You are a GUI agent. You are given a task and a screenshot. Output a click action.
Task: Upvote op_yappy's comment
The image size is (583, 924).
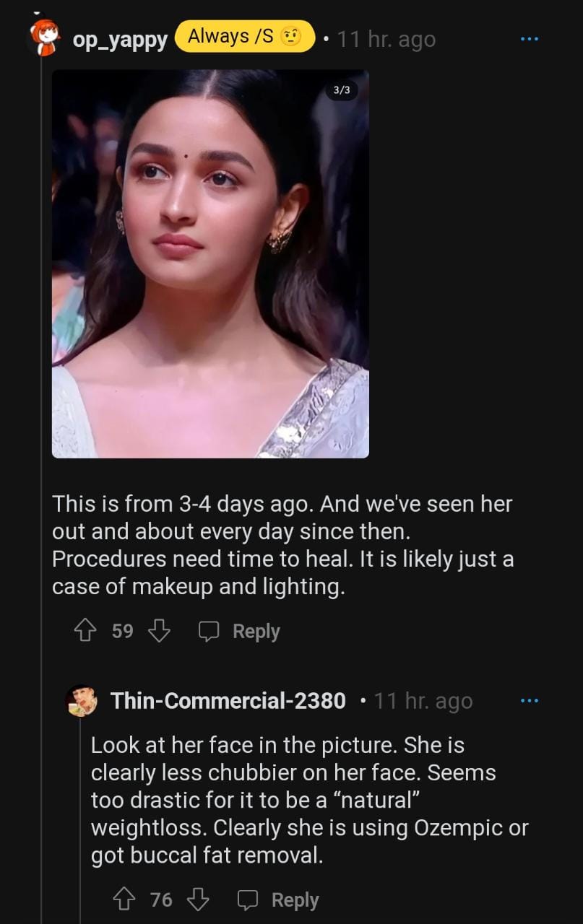(85, 632)
